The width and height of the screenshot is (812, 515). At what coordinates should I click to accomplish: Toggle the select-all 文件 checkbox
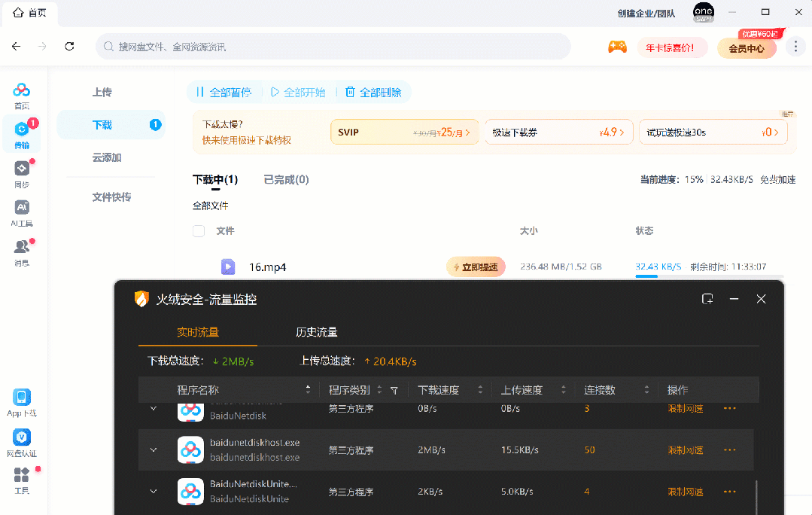(199, 231)
